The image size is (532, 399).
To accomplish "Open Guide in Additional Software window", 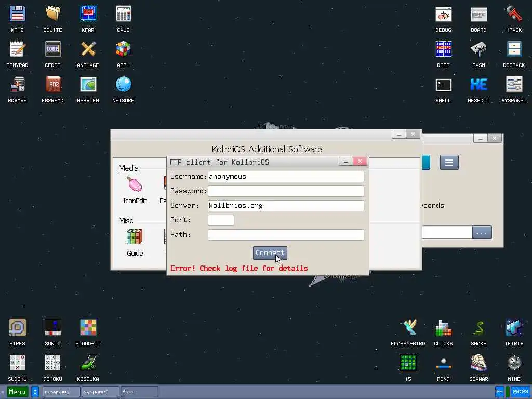I will [x=135, y=237].
